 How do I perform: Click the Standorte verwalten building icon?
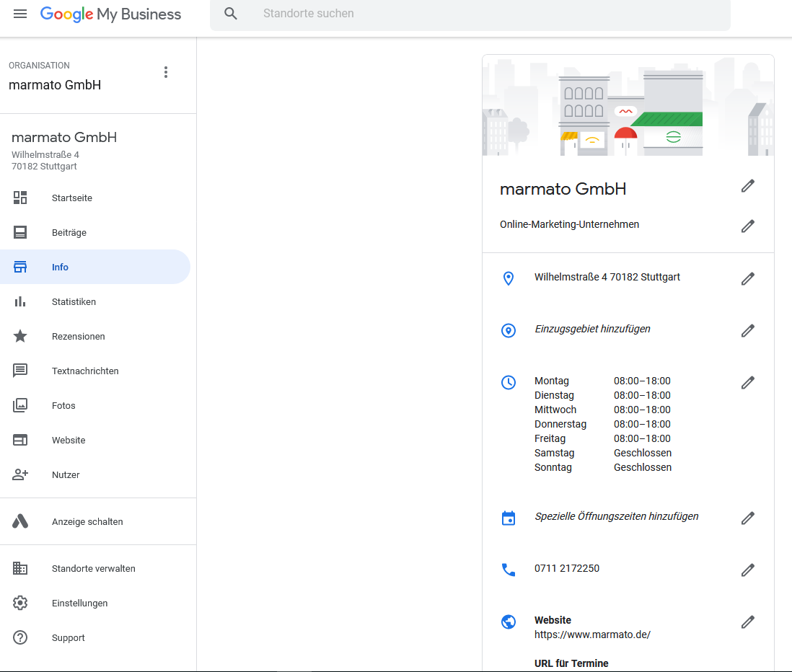[x=19, y=568]
